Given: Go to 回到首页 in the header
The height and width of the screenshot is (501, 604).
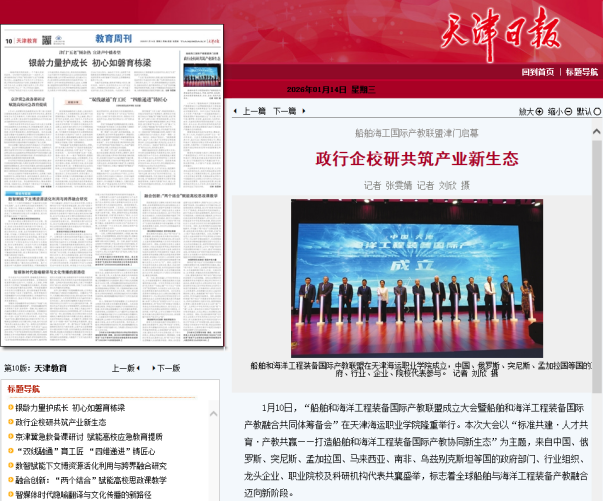Looking at the screenshot, I should pos(537,72).
